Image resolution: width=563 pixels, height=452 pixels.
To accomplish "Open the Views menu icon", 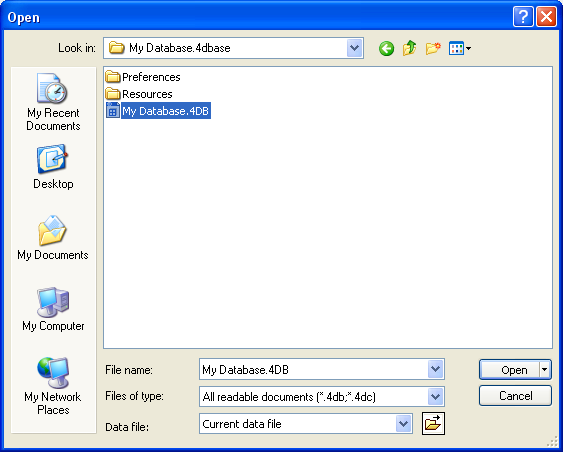I will pos(460,48).
